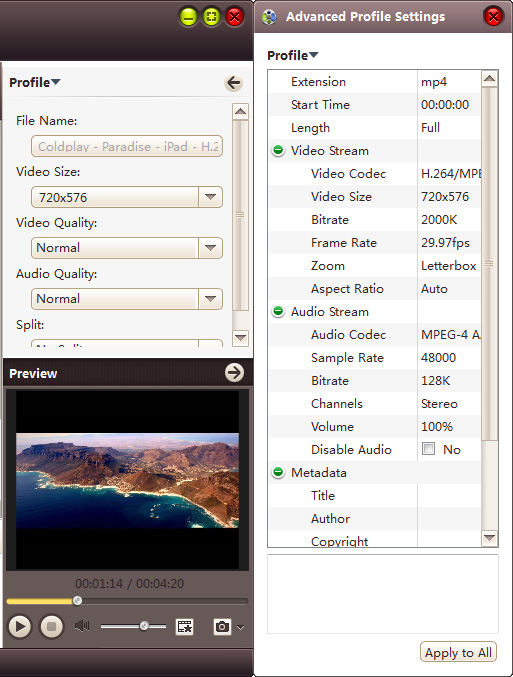Select the Extension value mp4
The image size is (513, 677).
tap(434, 82)
